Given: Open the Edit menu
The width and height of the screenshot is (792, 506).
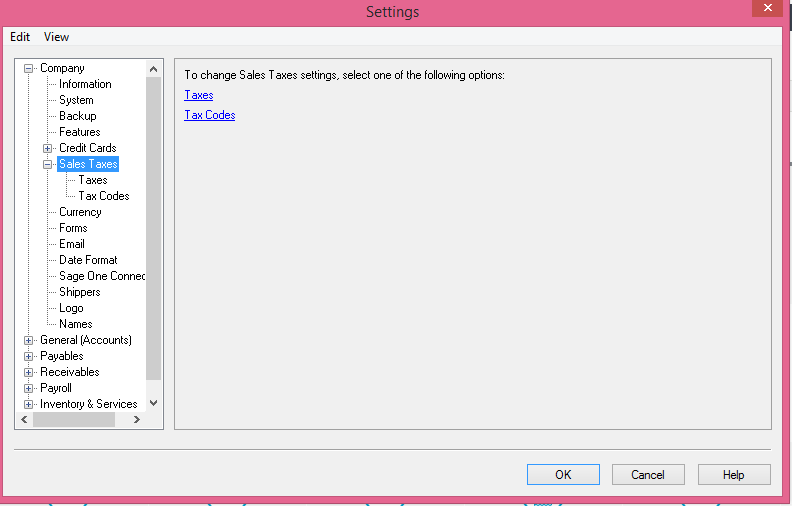Looking at the screenshot, I should [20, 37].
